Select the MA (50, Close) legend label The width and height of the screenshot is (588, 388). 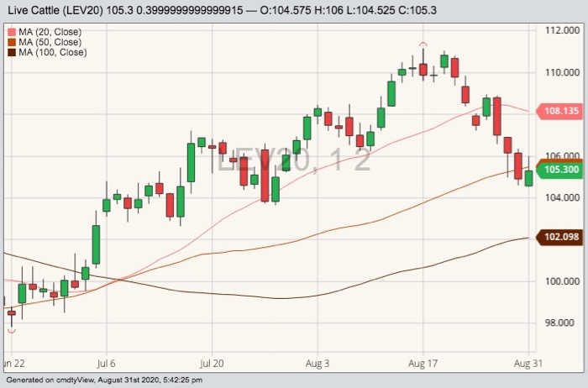tap(50, 42)
